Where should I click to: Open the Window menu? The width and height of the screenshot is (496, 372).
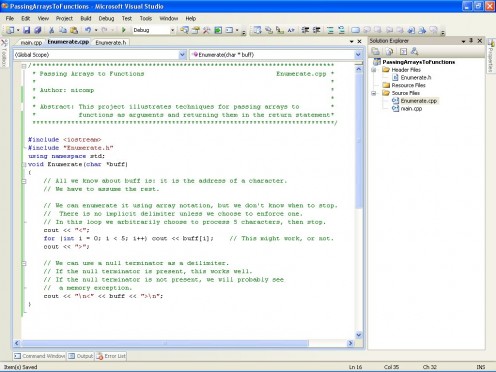click(x=169, y=18)
